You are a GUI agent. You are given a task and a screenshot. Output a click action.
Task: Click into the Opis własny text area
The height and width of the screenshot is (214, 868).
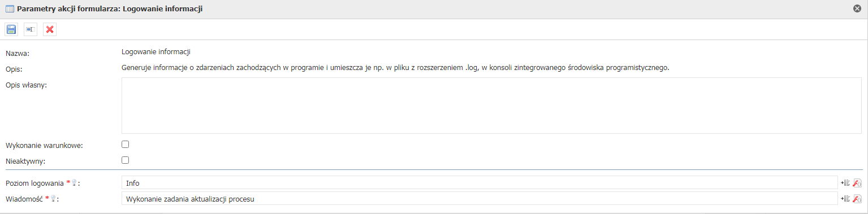(491, 106)
